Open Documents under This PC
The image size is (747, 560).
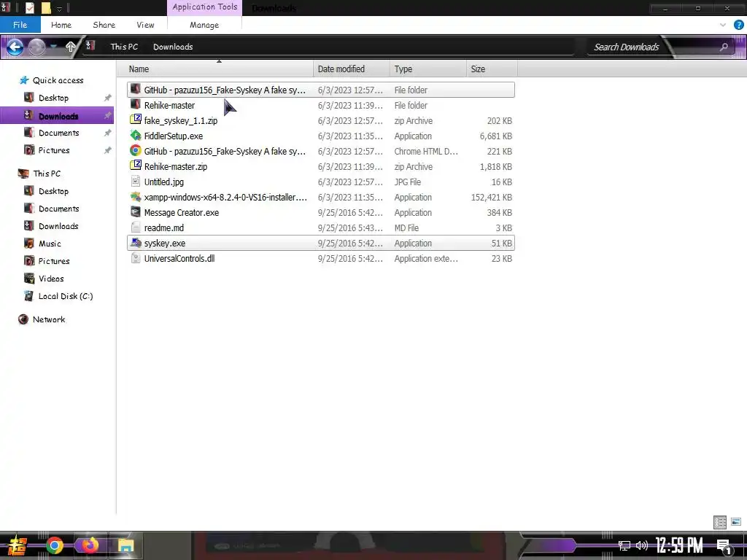(58, 209)
